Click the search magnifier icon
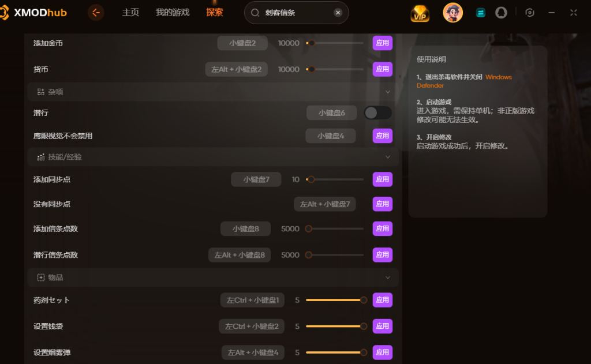 [255, 13]
